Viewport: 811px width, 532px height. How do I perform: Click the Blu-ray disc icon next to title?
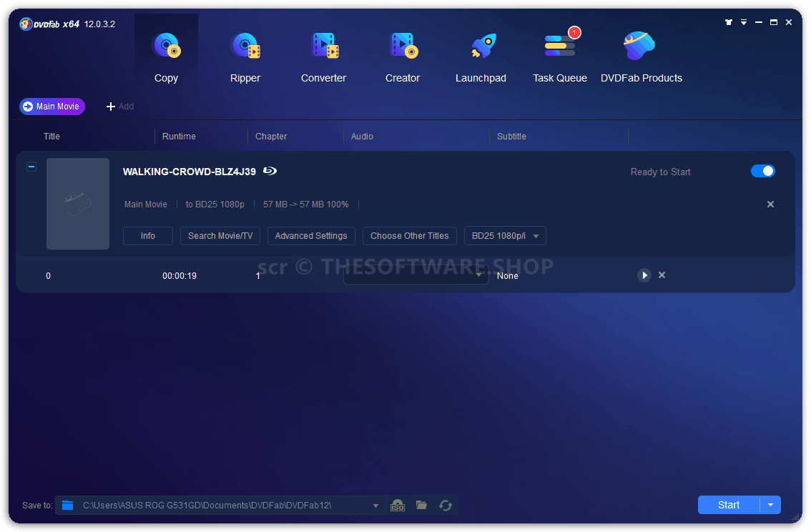[270, 171]
